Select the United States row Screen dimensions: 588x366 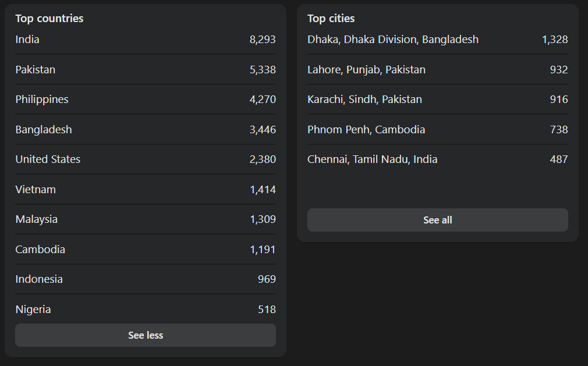point(146,159)
